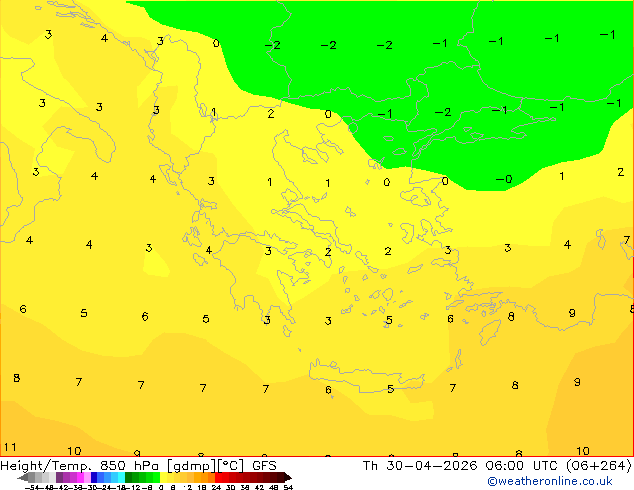This screenshot has height=490, width=634.
Task: Pick the navy blue legend swatch
Action: [x=94, y=477]
